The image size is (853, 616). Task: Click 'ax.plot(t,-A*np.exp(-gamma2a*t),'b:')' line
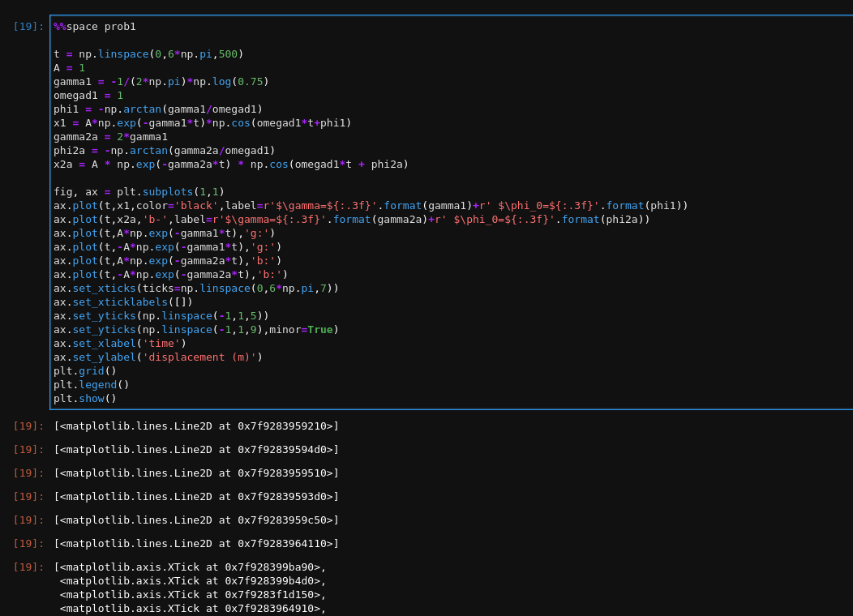coord(171,275)
